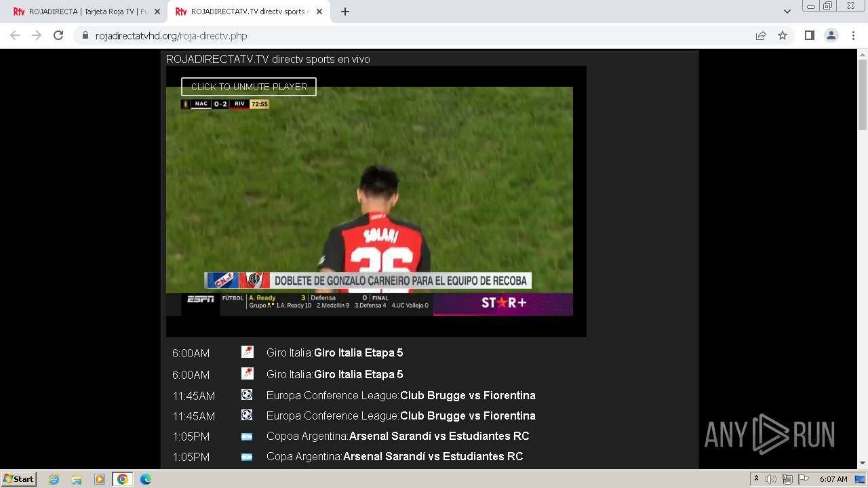Open File Explorer from taskbar
This screenshot has width=868, height=488.
click(x=77, y=479)
